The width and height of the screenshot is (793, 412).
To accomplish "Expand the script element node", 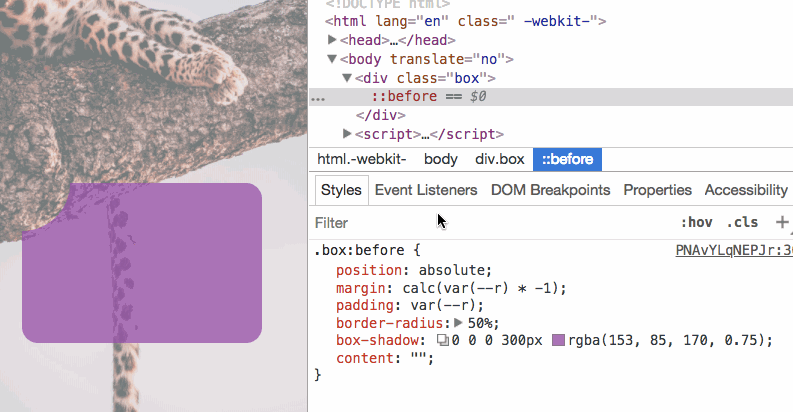I will (x=347, y=133).
